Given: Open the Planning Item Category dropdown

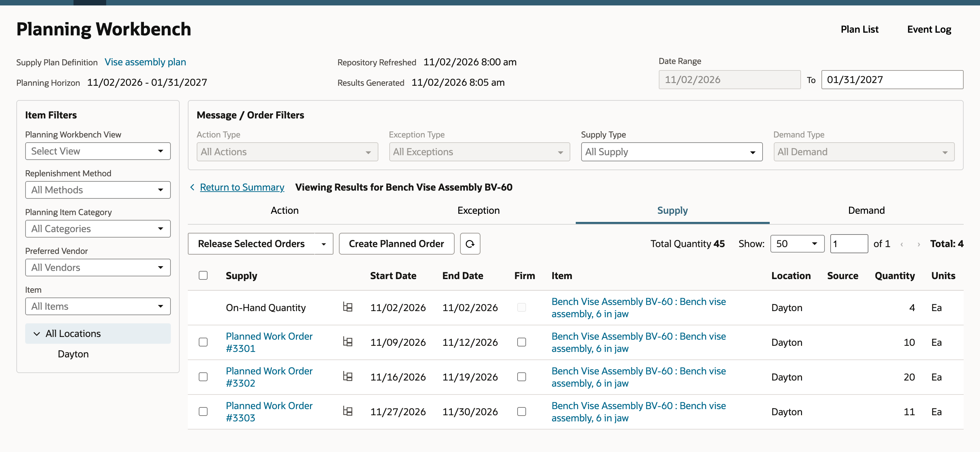Looking at the screenshot, I should [x=98, y=229].
